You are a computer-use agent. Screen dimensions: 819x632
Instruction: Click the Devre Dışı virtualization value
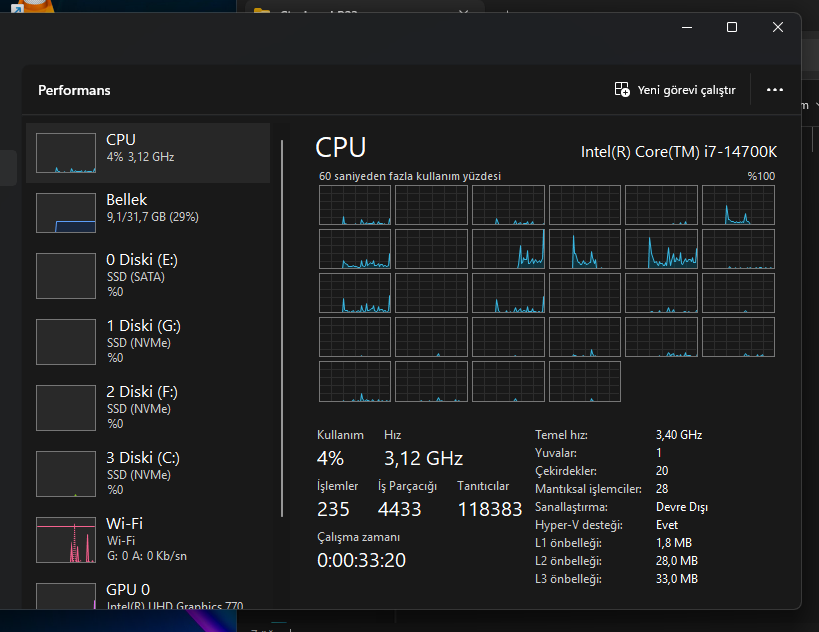click(682, 507)
